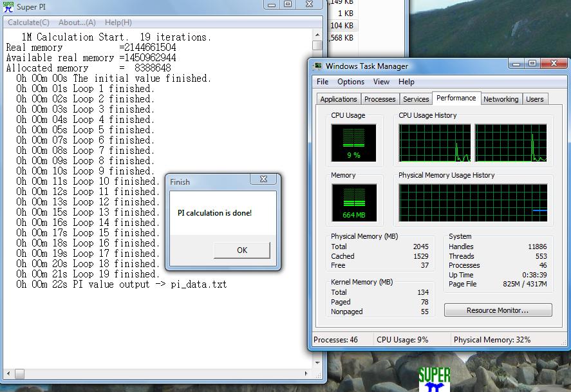Image resolution: width=571 pixels, height=392 pixels.
Task: Click status bar 'Physical Memory: 32%'
Action: pyautogui.click(x=492, y=340)
